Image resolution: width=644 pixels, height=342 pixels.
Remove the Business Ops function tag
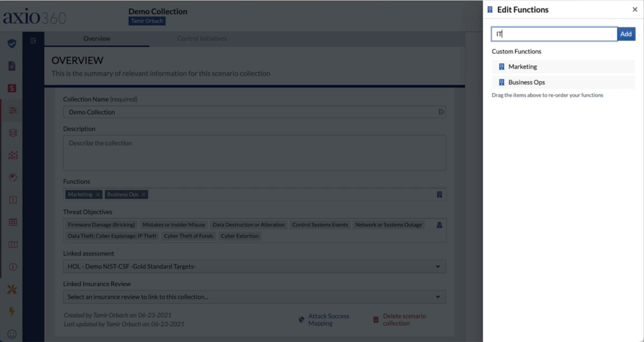(143, 194)
